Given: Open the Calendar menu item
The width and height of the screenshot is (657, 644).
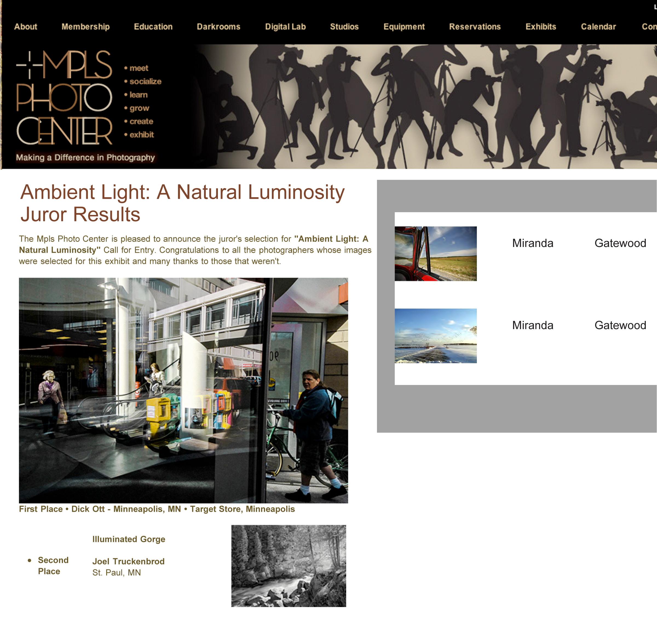Looking at the screenshot, I should (x=598, y=27).
